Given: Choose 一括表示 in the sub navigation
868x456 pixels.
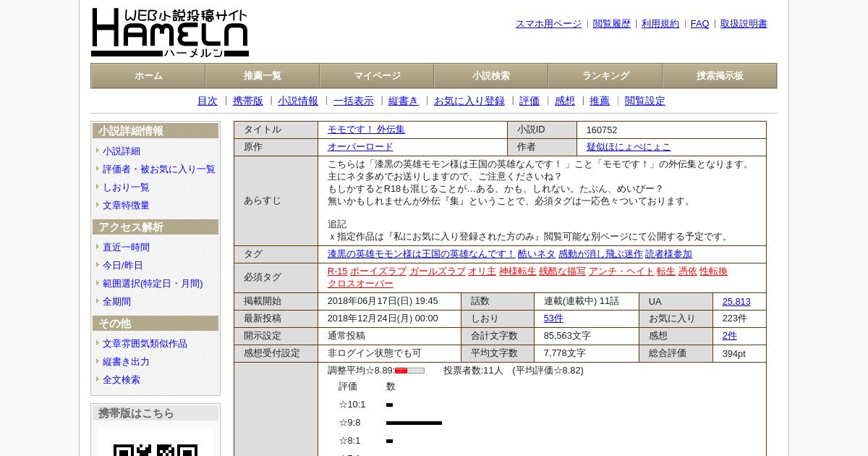Looking at the screenshot, I should pos(354,101).
